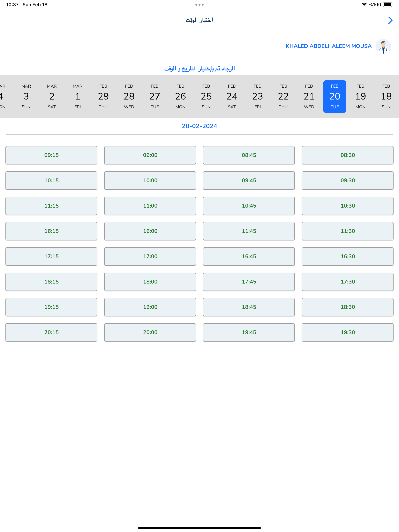Select date Feb 29 Thursday
The height and width of the screenshot is (532, 399).
(103, 96)
